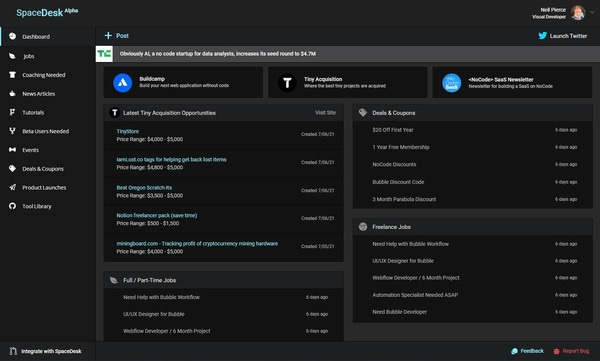Click the Buildcamp blue logo
This screenshot has height=361, width=600.
(123, 83)
